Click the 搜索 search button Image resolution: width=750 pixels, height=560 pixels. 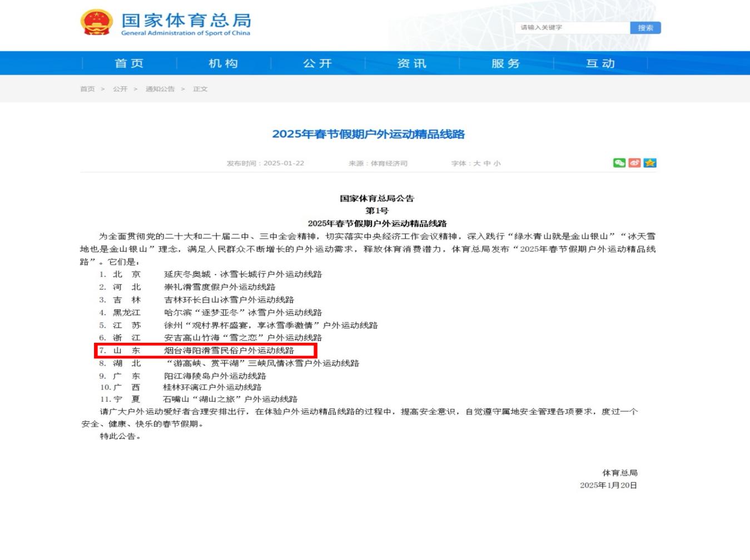[x=645, y=28]
